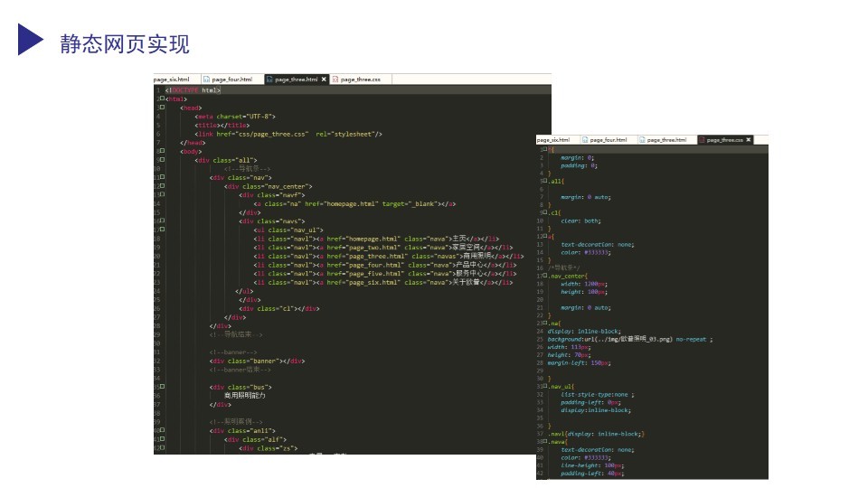Collapse the <html> fold marker on line 2
Screen dimensions: 868x488
point(162,99)
